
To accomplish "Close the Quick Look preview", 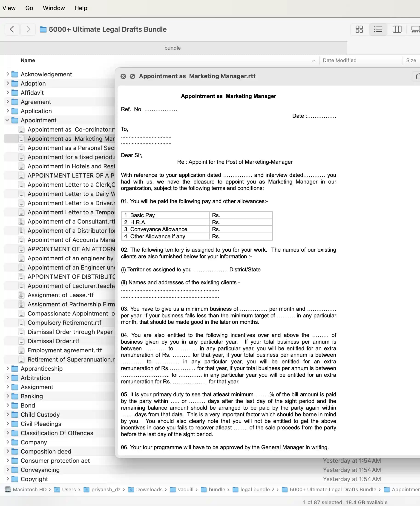I will [123, 76].
